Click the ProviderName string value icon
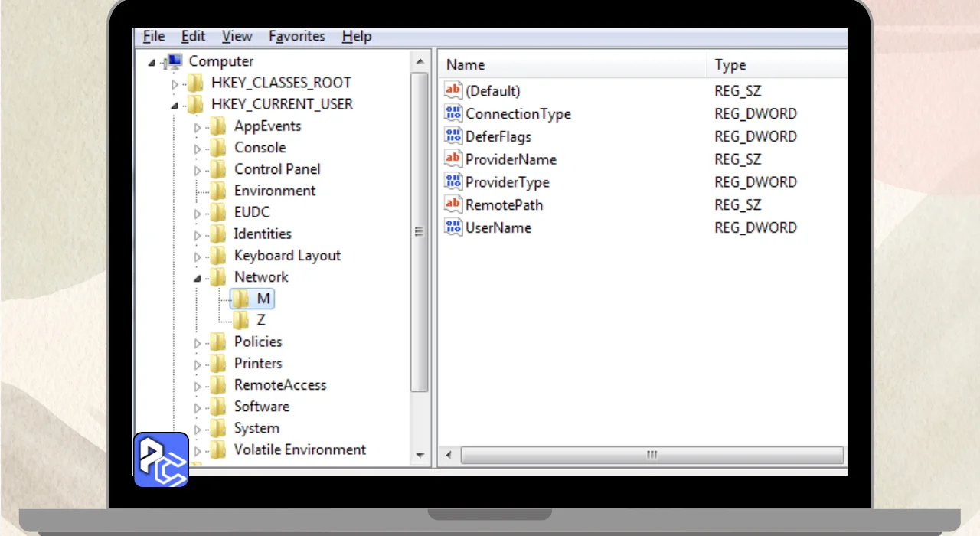The width and height of the screenshot is (980, 536). click(453, 159)
